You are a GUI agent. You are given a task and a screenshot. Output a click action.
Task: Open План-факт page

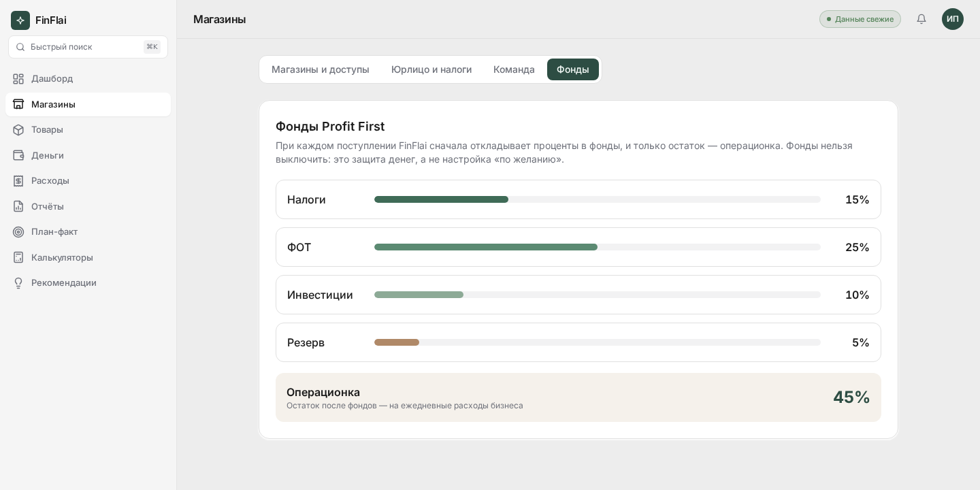[x=88, y=232]
